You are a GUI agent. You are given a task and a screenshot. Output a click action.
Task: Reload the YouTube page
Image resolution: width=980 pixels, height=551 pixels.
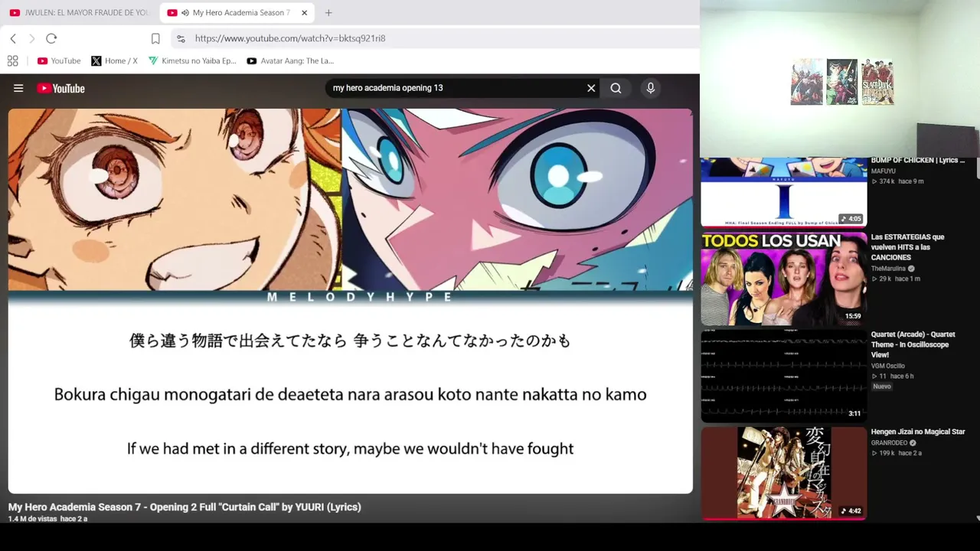pos(51,38)
